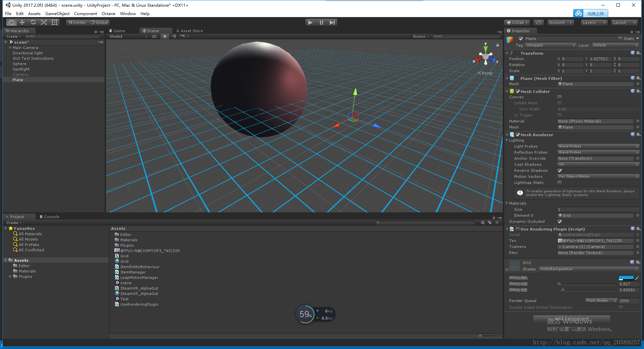Image resolution: width=644 pixels, height=349 pixels.
Task: Switch to the Game tab
Action: click(117, 31)
